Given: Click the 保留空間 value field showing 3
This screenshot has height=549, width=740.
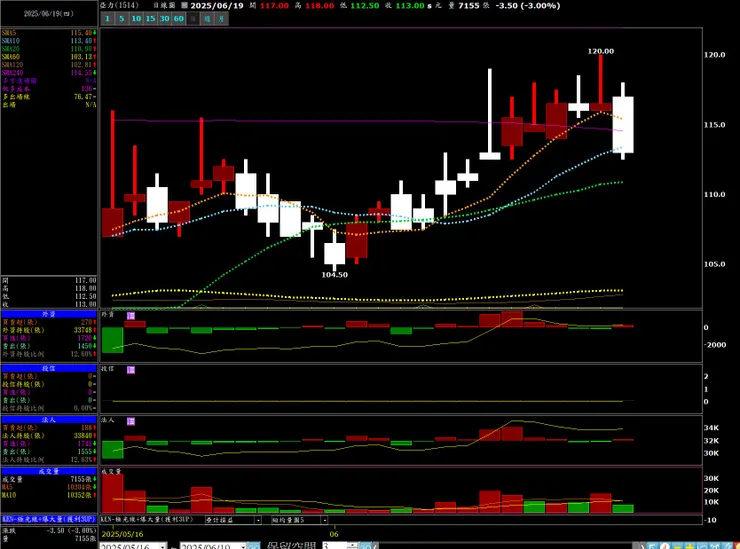Looking at the screenshot, I should [x=335, y=546].
